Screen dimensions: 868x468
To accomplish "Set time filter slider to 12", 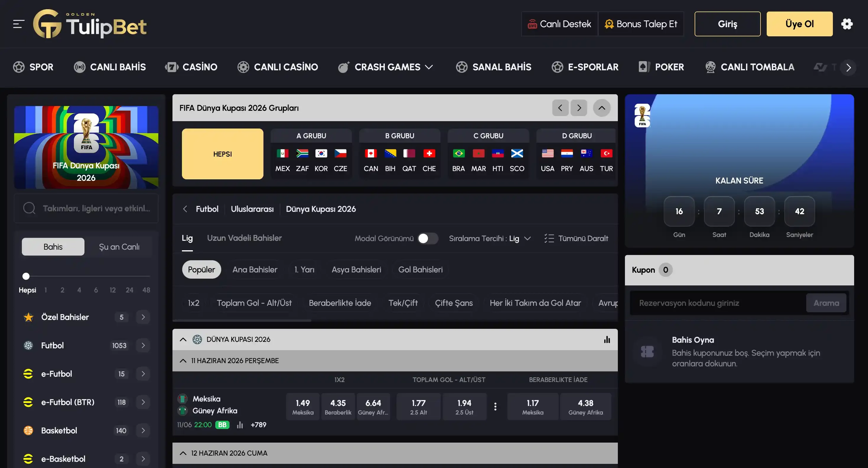I will pos(113,290).
